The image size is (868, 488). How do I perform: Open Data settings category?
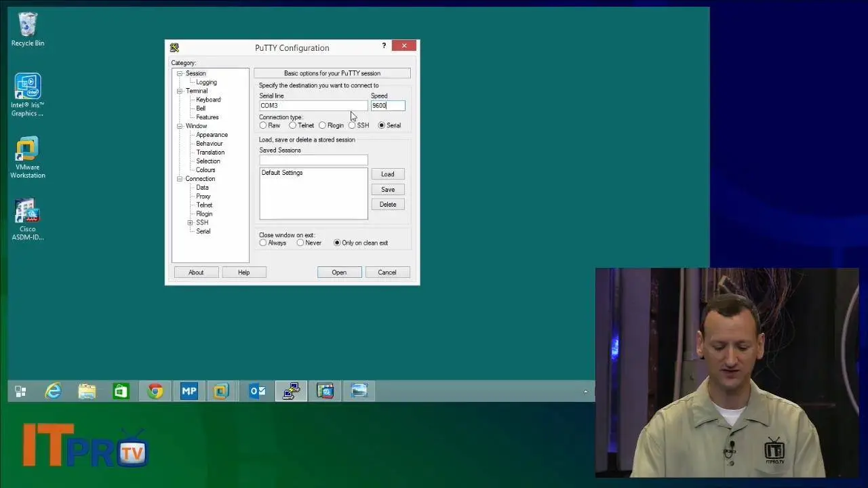(x=202, y=188)
